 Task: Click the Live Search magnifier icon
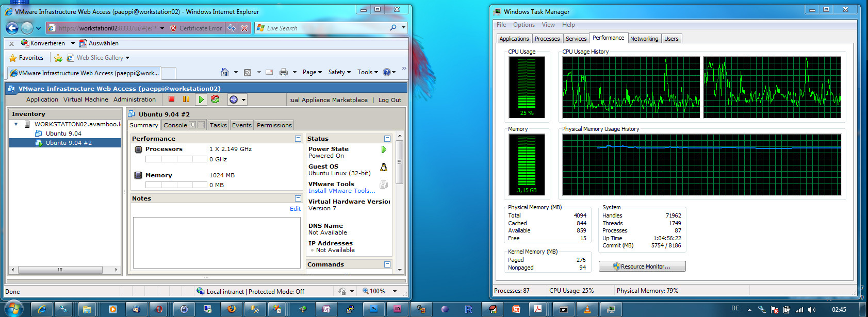(x=394, y=28)
